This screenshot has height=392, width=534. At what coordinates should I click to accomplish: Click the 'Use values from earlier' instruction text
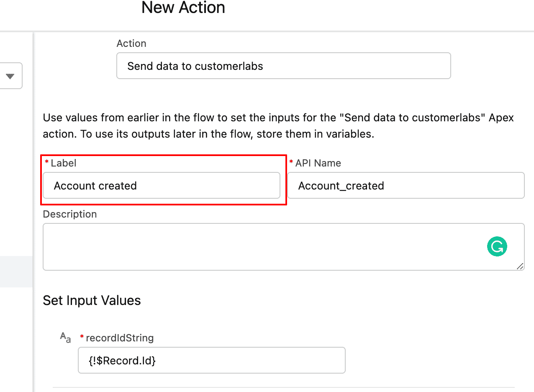click(x=278, y=126)
